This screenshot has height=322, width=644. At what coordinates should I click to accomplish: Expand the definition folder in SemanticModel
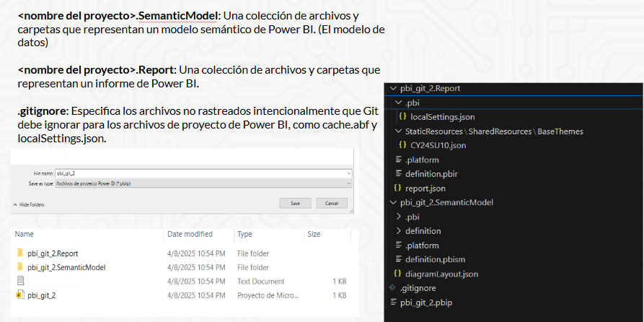(x=399, y=231)
